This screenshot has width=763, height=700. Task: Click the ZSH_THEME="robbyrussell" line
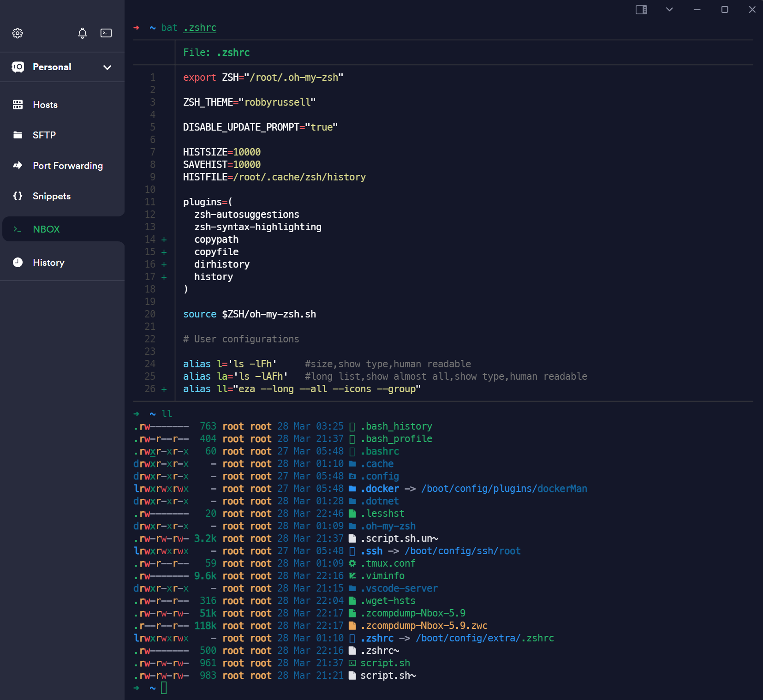250,102
